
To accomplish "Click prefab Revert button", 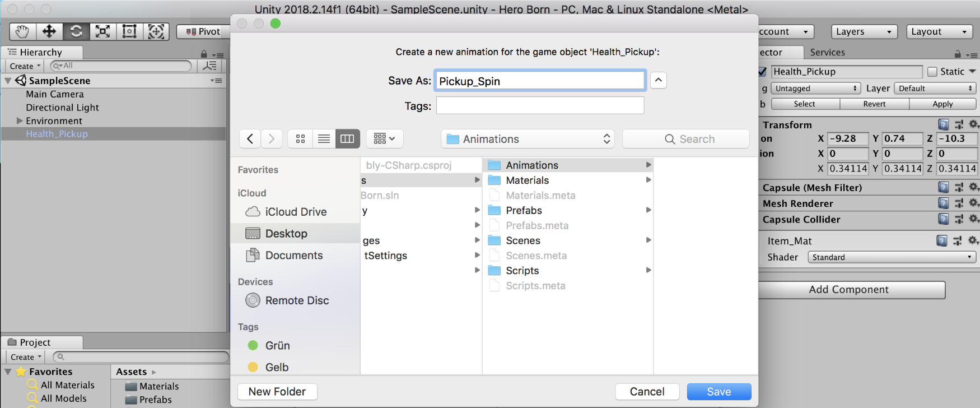I will tap(875, 104).
